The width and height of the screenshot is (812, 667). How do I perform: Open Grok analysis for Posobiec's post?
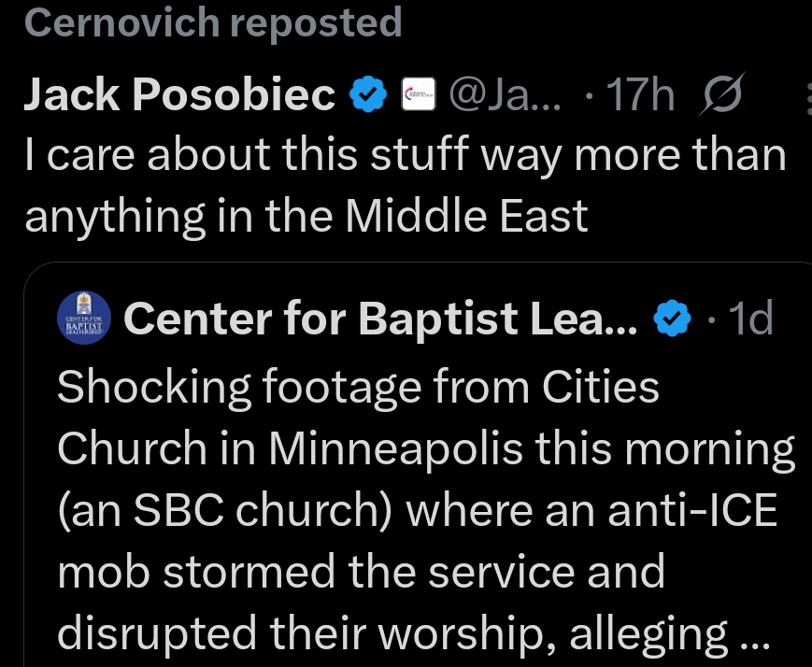[720, 93]
